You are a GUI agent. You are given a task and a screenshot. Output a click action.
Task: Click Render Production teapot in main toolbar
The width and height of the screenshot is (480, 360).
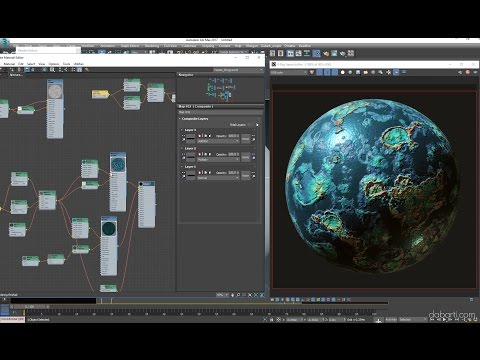pos(343,53)
